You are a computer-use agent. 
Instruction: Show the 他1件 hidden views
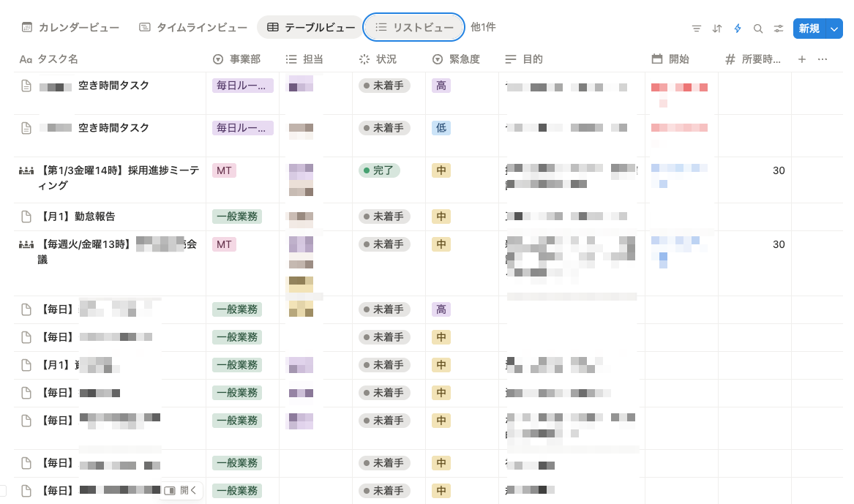click(483, 27)
